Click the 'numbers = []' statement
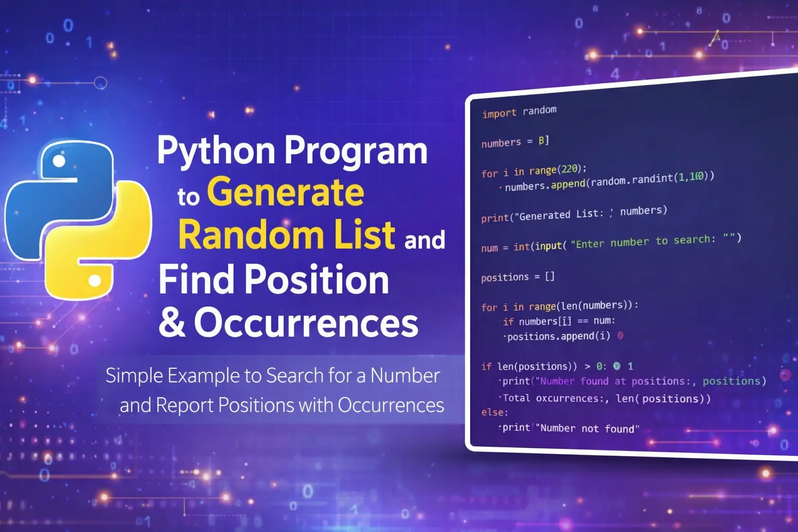 point(516,141)
